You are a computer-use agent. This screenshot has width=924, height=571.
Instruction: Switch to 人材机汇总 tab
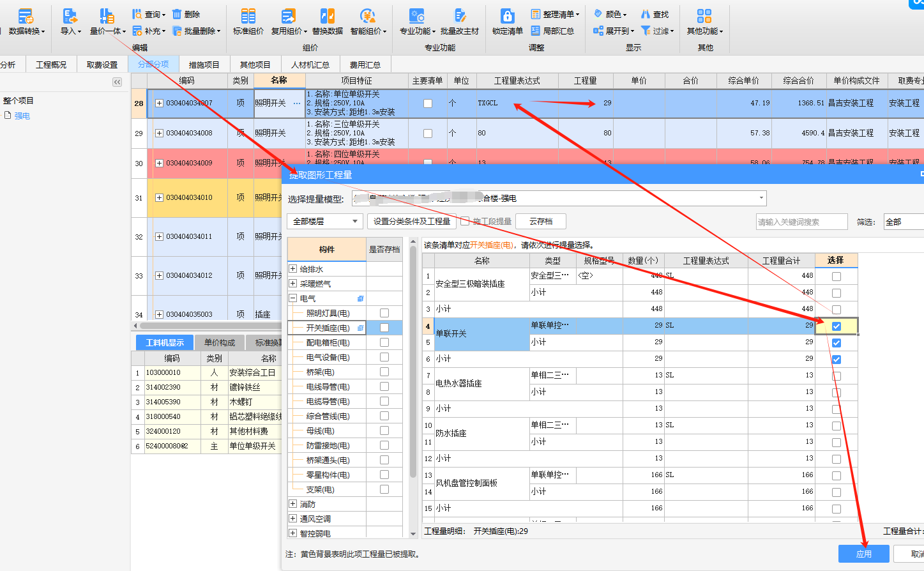310,65
